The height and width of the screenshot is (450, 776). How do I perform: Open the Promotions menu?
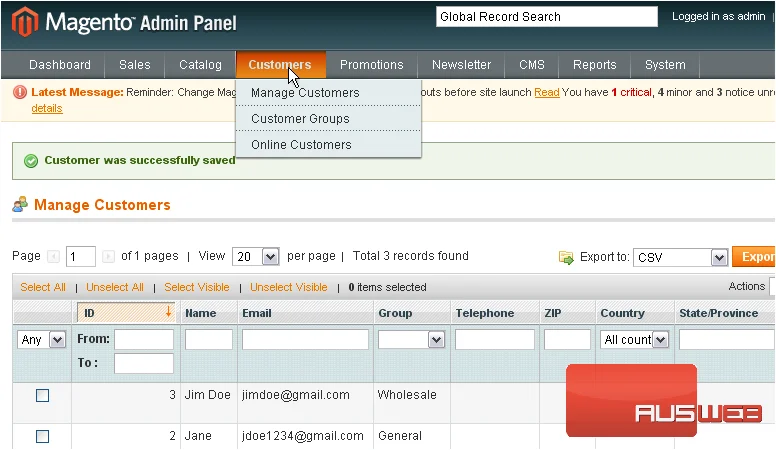point(372,65)
